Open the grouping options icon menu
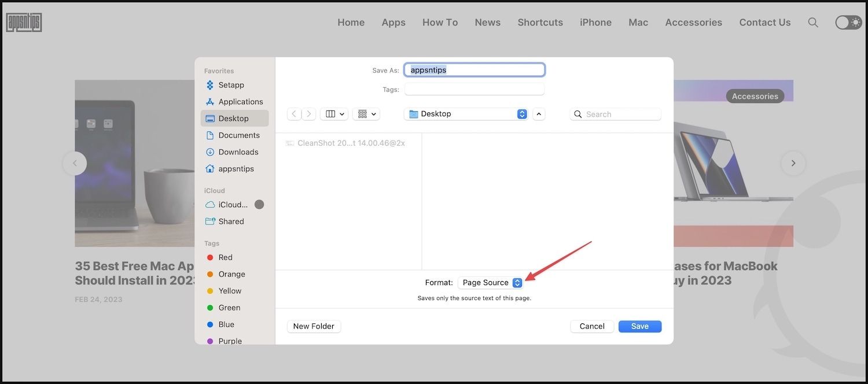The width and height of the screenshot is (868, 384). (367, 115)
